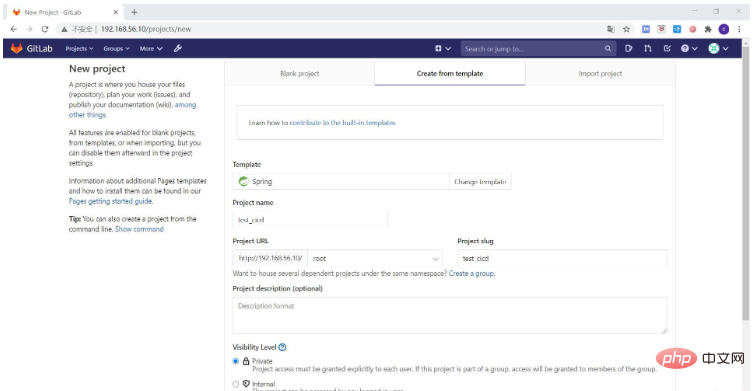Open the Merge requests icon
This screenshot has height=391, width=755.
coord(648,49)
